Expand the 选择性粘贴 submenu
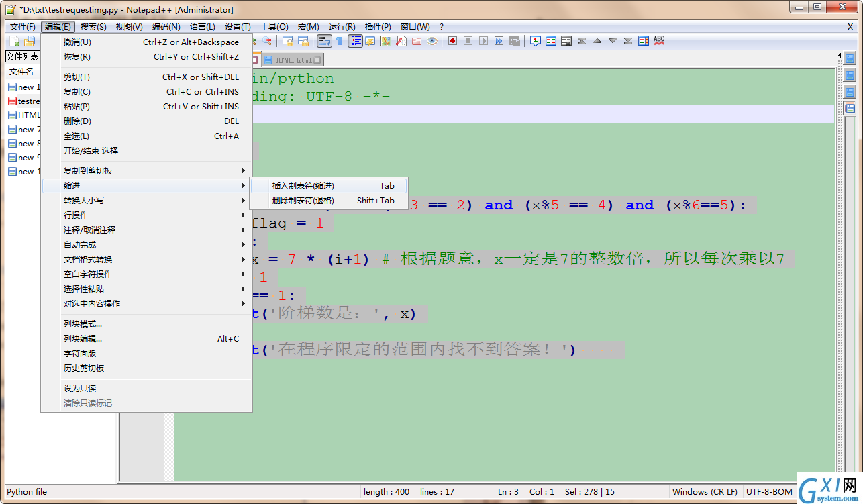Viewport: 863px width, 504px height. click(x=146, y=289)
